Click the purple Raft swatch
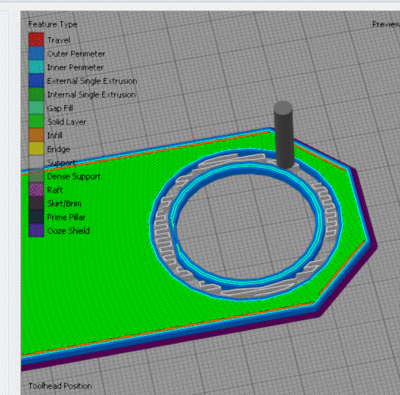Image resolution: width=400 pixels, height=395 pixels. (x=36, y=190)
